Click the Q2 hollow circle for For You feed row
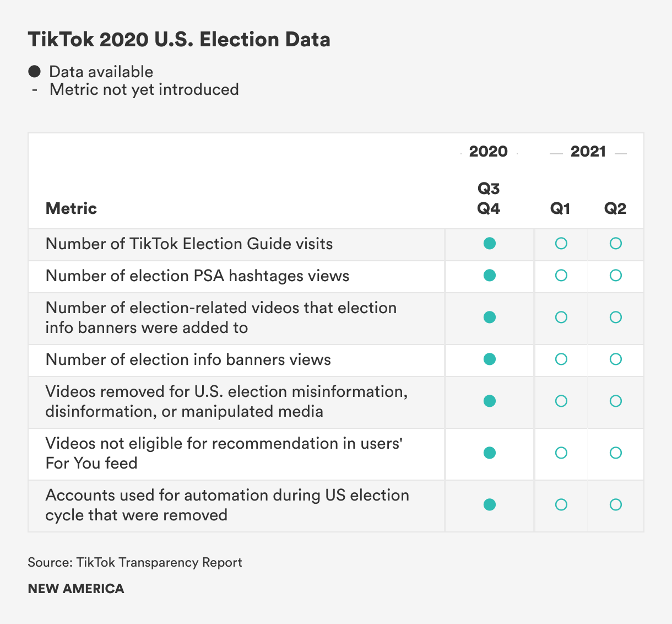 tap(615, 453)
